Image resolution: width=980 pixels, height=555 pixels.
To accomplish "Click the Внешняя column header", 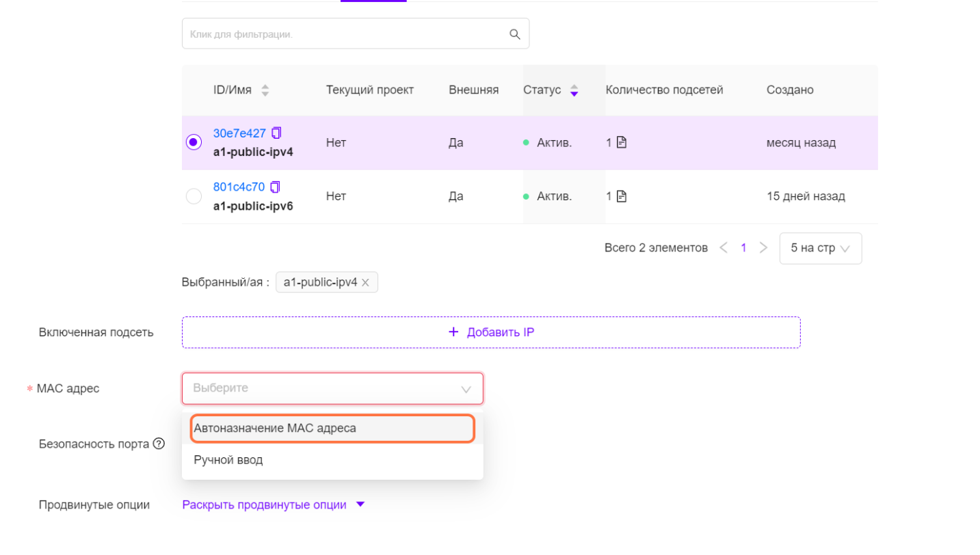I will (474, 90).
